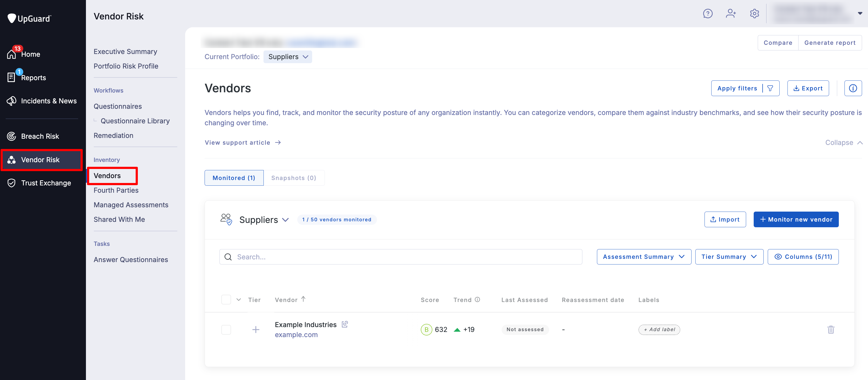The image size is (868, 380).
Task: Edit Example Industries vendor name icon
Action: (x=345, y=324)
